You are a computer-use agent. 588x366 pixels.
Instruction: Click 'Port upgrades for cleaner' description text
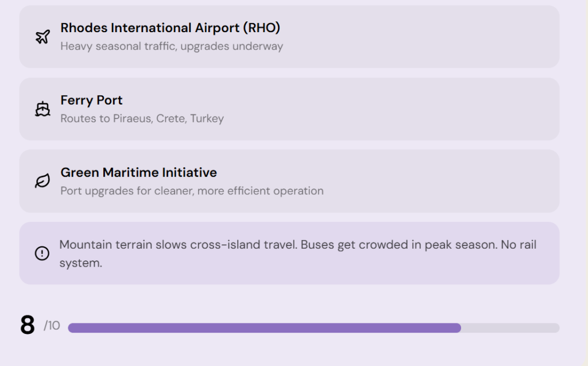192,191
